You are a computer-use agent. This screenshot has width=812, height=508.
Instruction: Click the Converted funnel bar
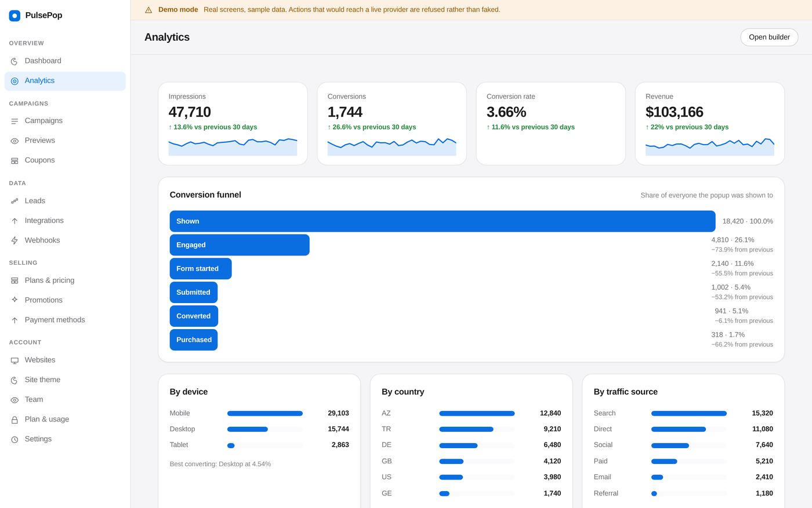(194, 316)
